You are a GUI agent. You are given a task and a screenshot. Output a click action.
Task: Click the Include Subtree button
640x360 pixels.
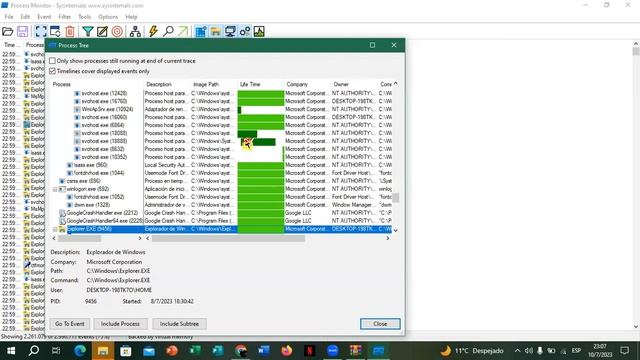179,324
